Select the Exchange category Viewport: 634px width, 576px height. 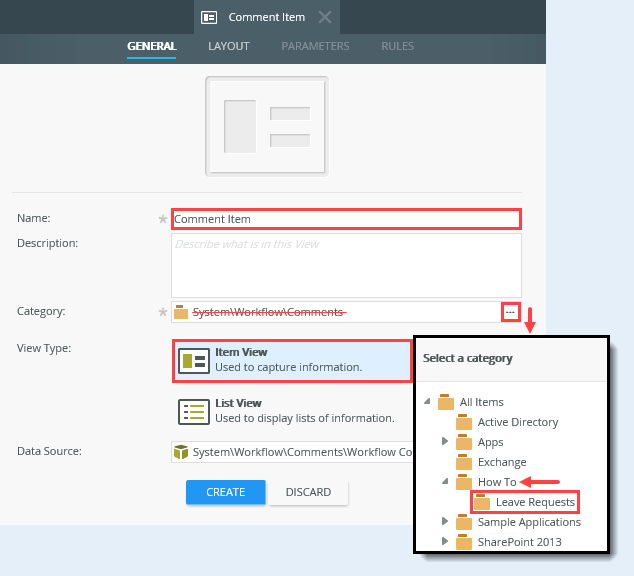coord(502,462)
